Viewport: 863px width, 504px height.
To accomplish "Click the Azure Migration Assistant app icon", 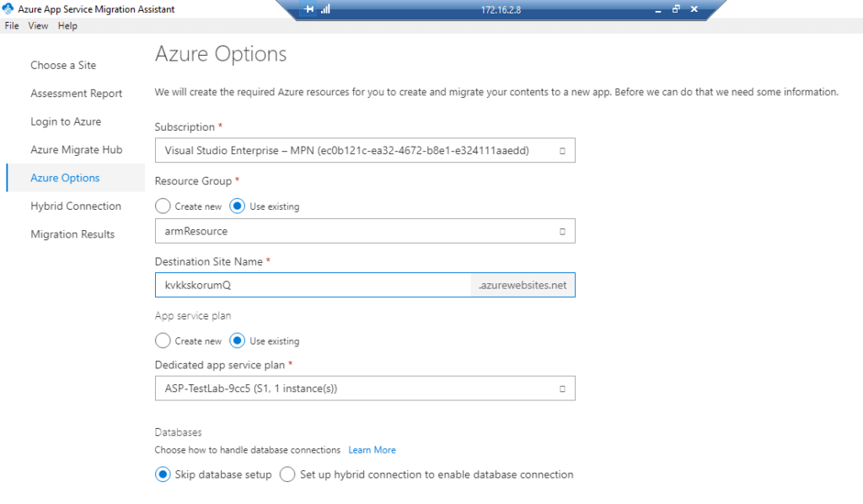I will click(x=8, y=8).
